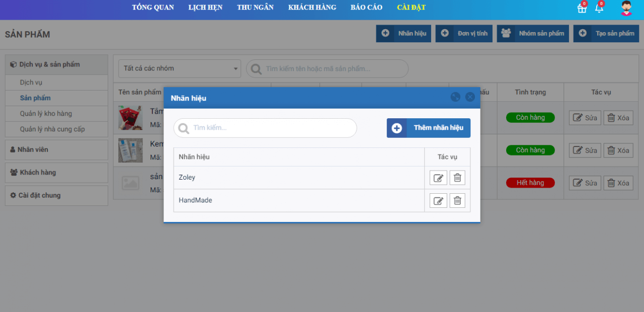
Task: Expand Cài đặt chung in sidebar
Action: click(56, 196)
